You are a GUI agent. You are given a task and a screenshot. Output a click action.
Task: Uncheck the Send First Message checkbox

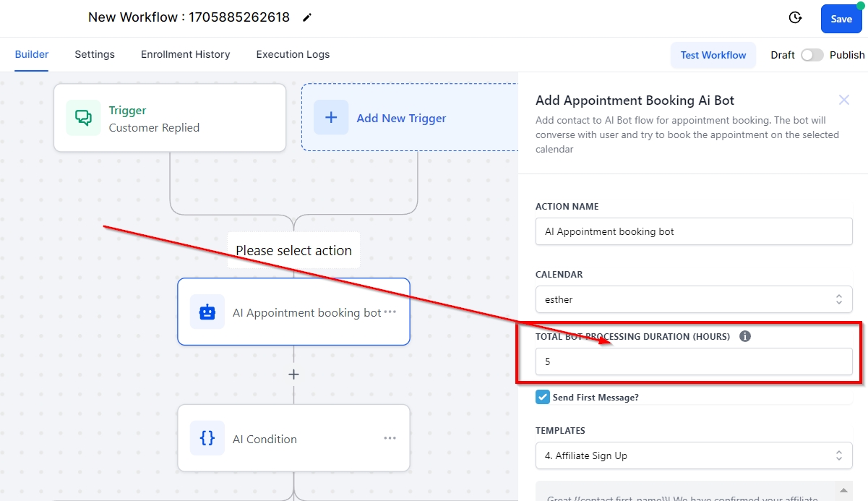point(543,397)
